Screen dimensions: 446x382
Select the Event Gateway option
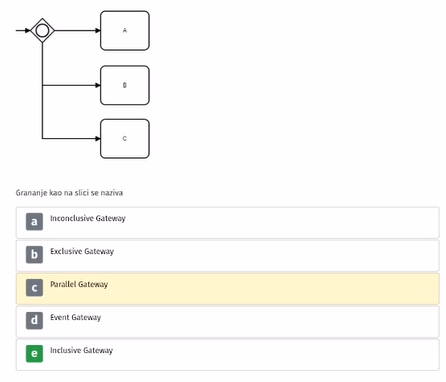coord(227,321)
